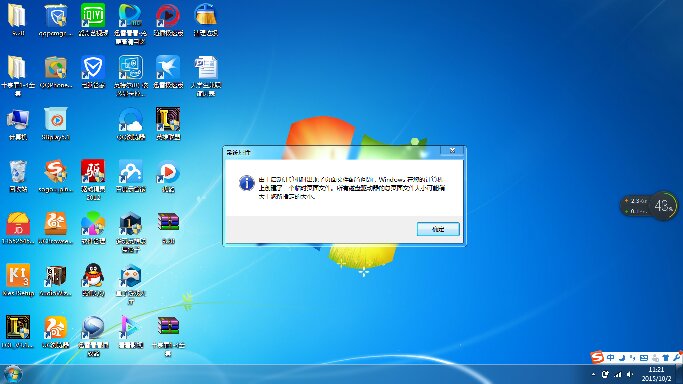Toggle Sogou Chinese/English mode 中 button
The image size is (683, 384).
(610, 357)
